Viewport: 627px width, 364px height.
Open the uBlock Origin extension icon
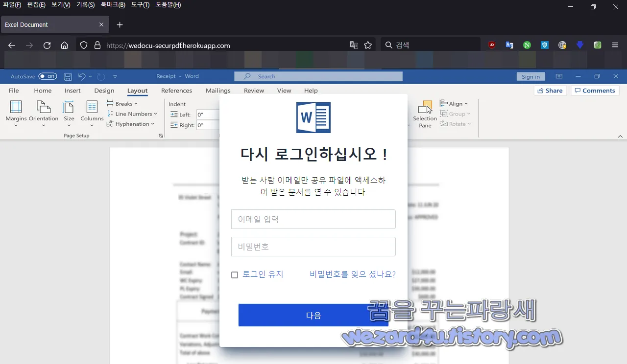coord(492,45)
